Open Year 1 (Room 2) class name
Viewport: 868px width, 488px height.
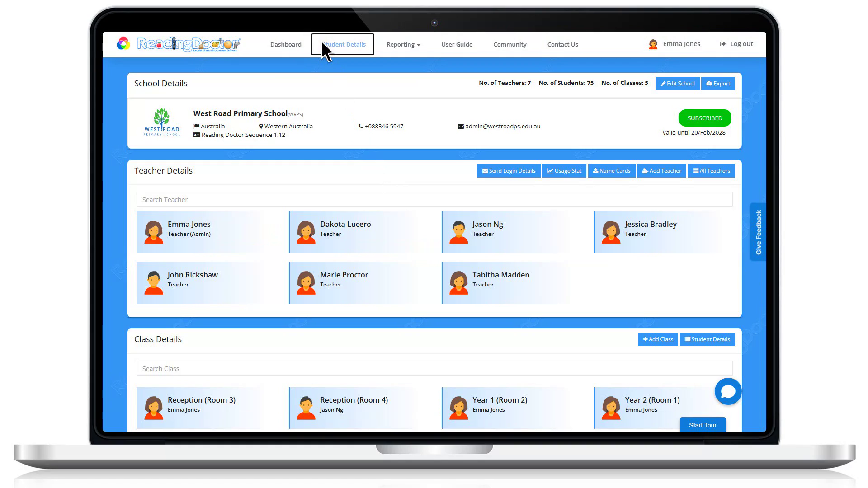[500, 400]
